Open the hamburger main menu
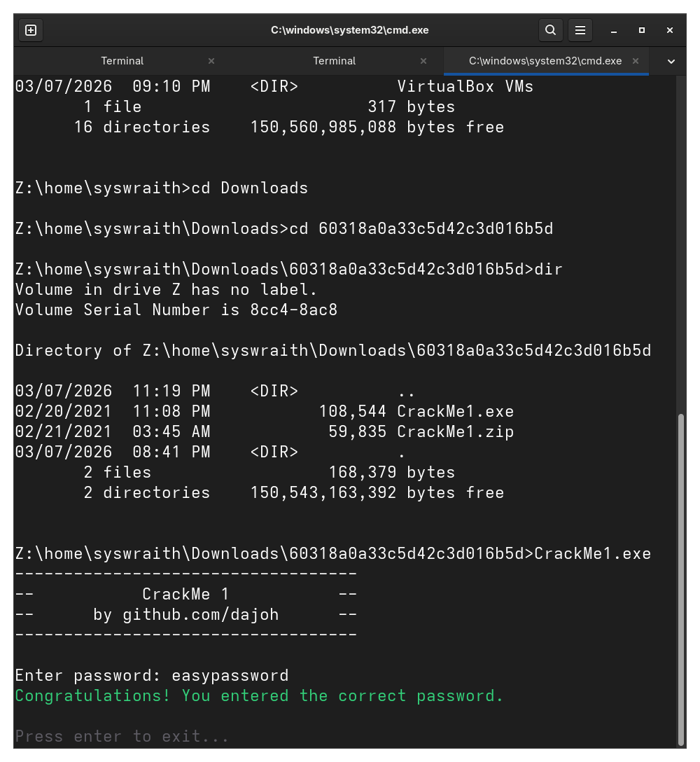The image size is (700, 762). (x=580, y=30)
